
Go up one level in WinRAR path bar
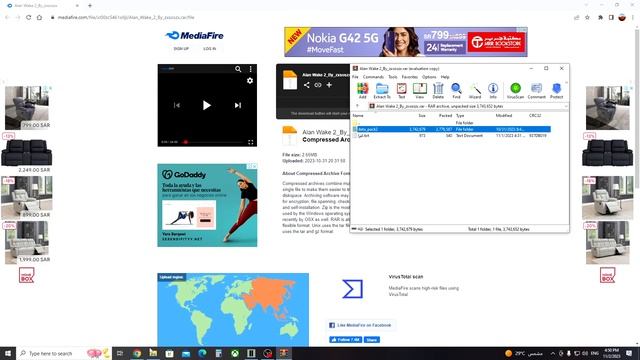tap(358, 106)
